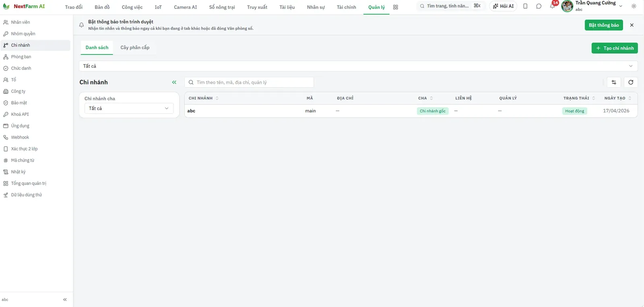Open Dữ liệu dùng thử in the sidebar
Viewport: 644px width, 307px height.
point(35,195)
